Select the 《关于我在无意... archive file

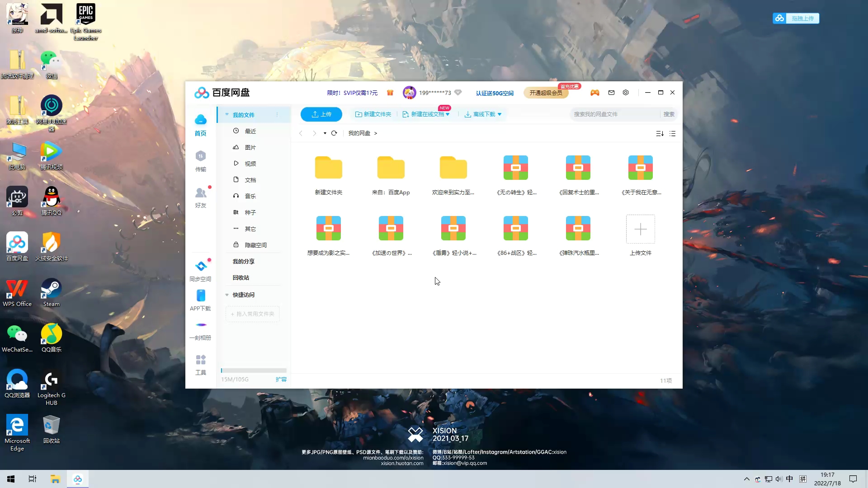click(641, 175)
